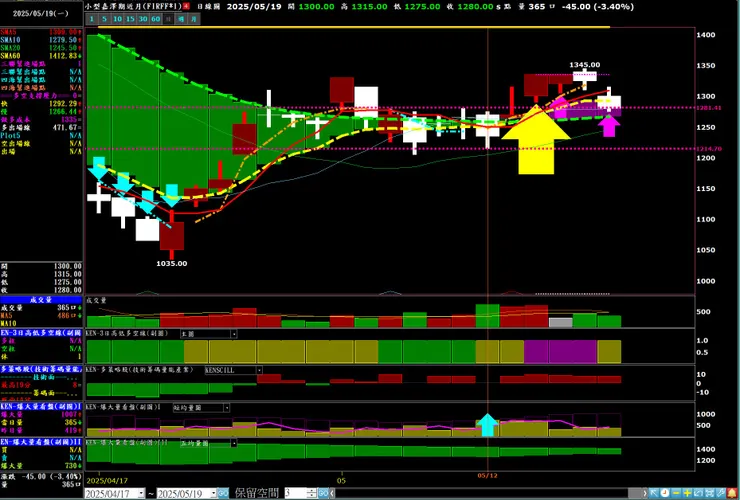Image resolution: width=740 pixels, height=500 pixels.
Task: Click the 成交量 panel header
Action: 42,300
